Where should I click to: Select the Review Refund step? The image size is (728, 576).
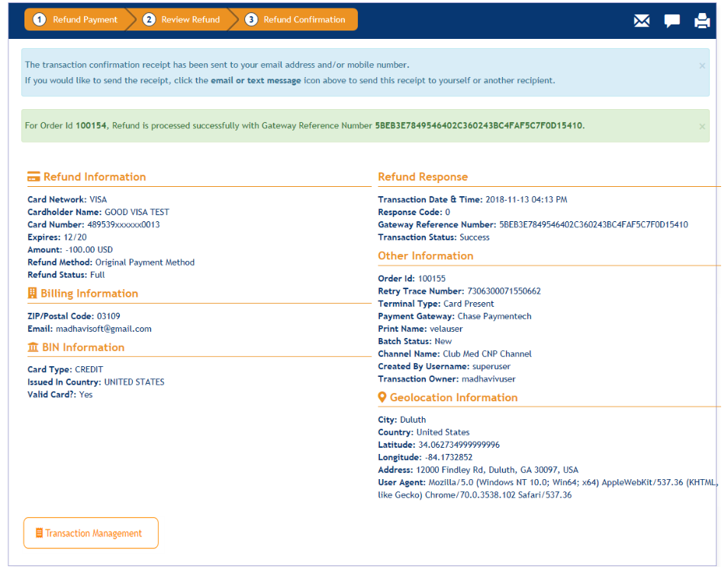pos(182,20)
